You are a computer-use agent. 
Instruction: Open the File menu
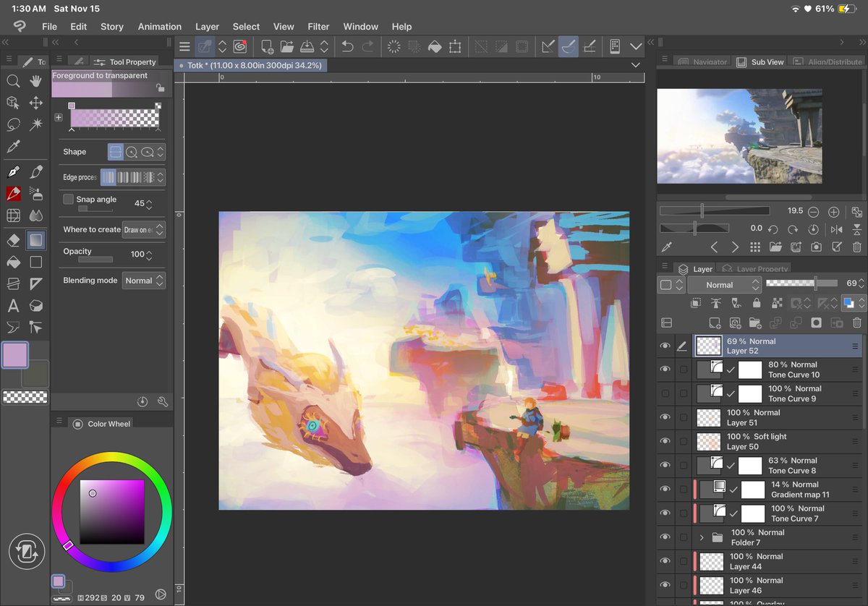pos(49,27)
